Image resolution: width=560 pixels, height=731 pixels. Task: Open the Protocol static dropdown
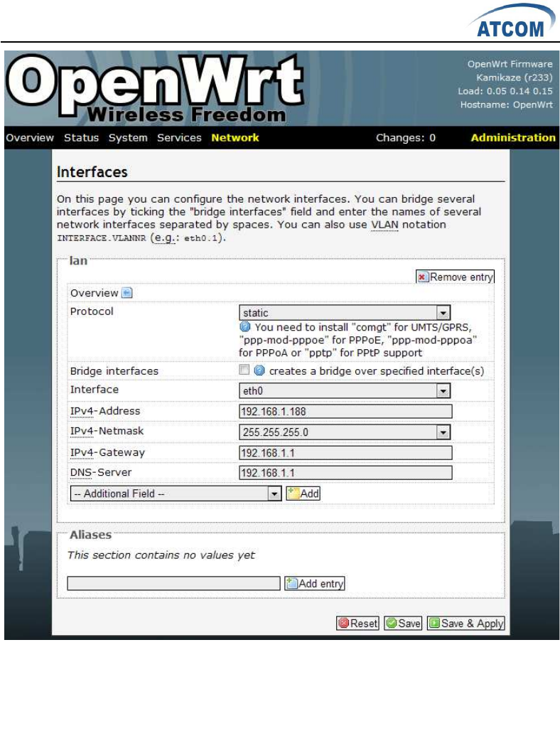point(344,312)
